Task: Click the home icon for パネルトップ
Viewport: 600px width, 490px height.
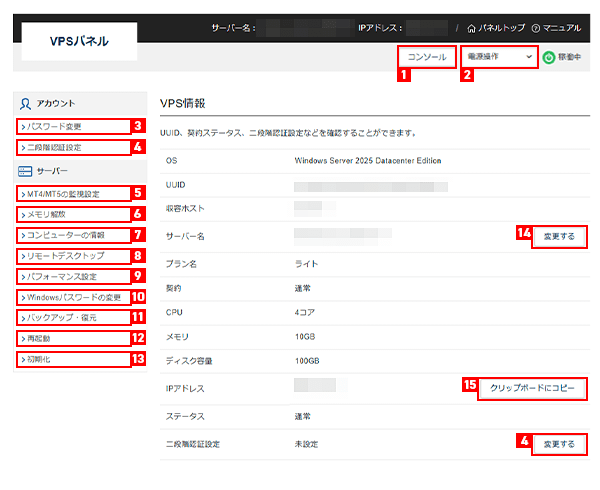Action: coord(471,28)
